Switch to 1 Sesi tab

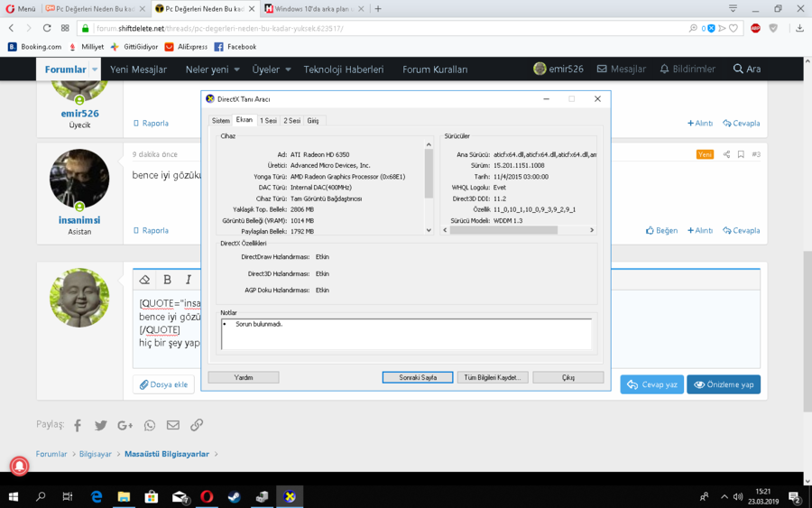[x=268, y=121]
